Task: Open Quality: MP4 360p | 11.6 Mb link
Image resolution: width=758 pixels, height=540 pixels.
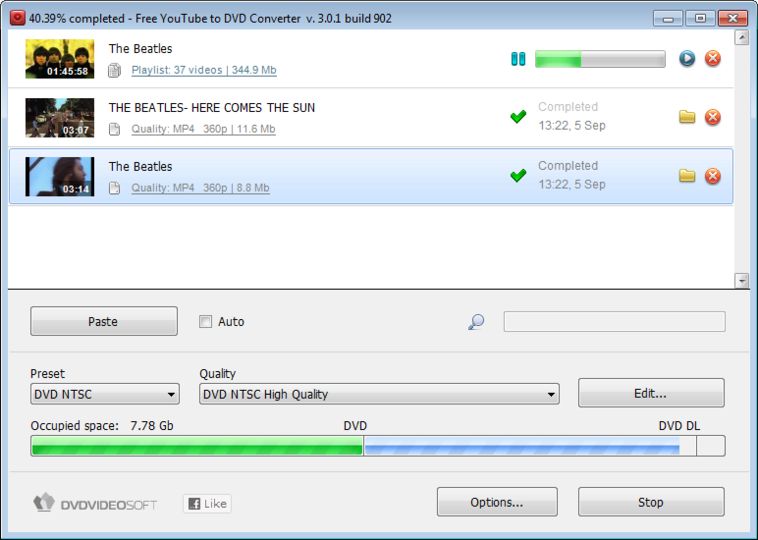Action: [204, 129]
